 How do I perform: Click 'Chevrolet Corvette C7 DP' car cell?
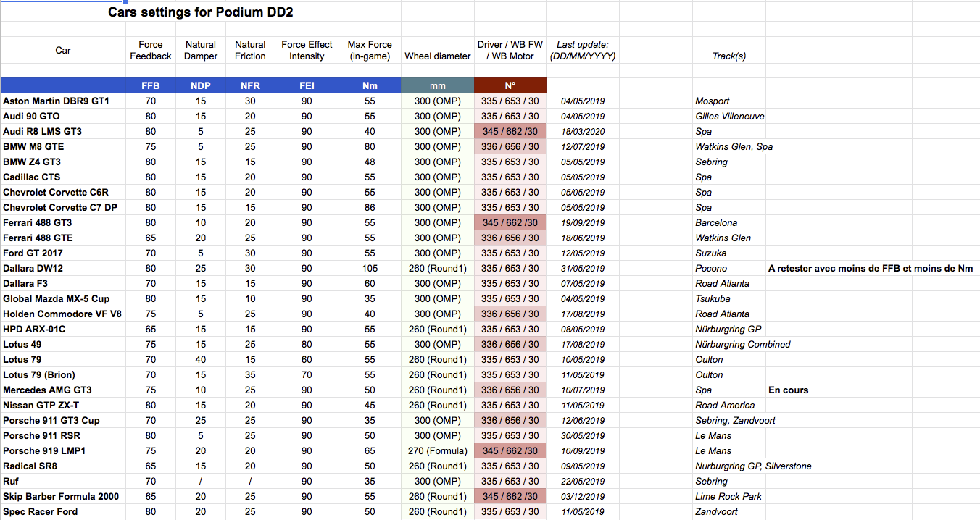(63, 207)
